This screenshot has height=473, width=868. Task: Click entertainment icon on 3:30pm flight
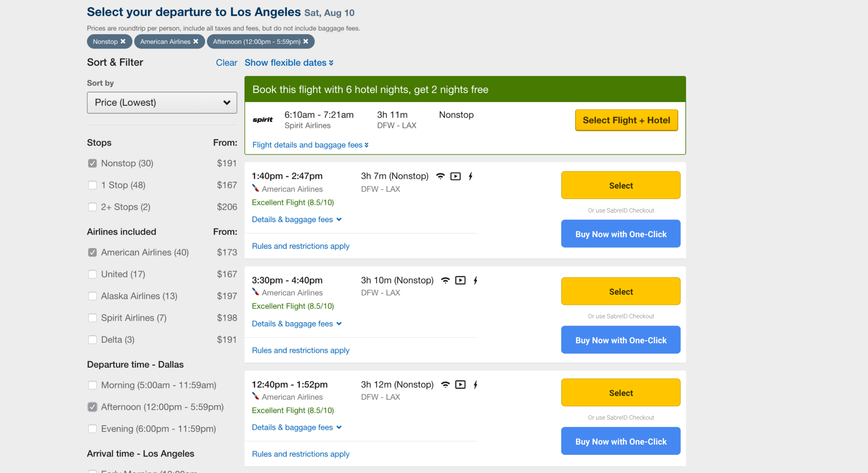(x=460, y=280)
